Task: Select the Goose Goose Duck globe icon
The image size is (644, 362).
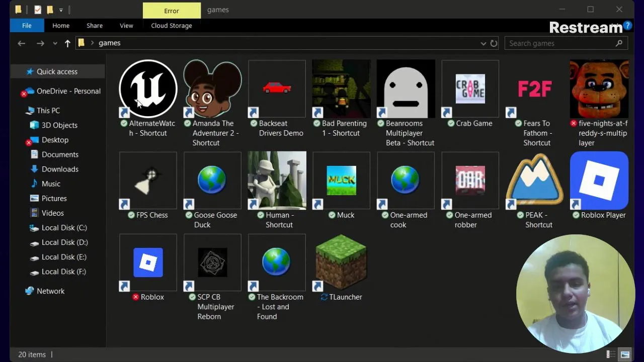Action: [x=212, y=180]
